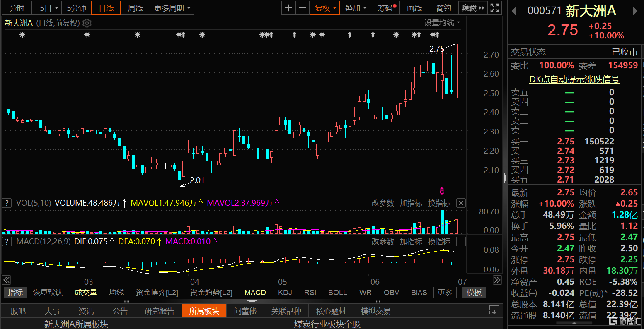This screenshot has width=644, height=329.
Task: Expand the 隐藏 toolbar overflow
Action: click(473, 8)
